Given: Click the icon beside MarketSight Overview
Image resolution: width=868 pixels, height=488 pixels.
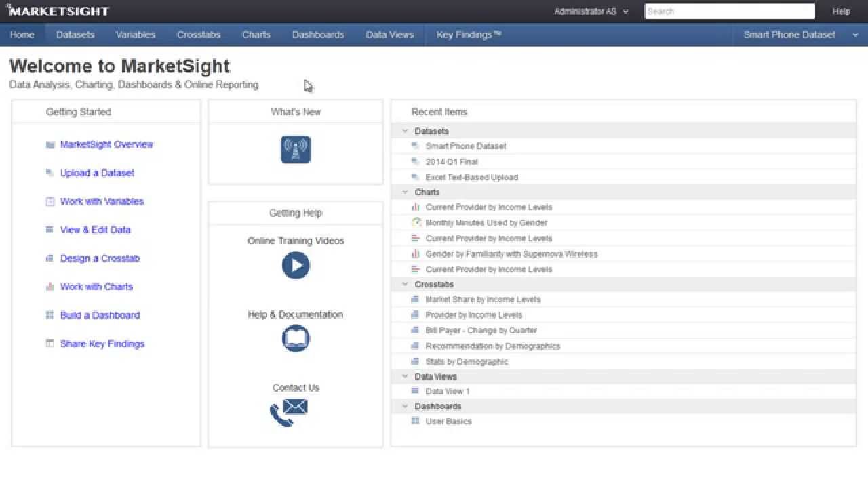Looking at the screenshot, I should click(50, 145).
